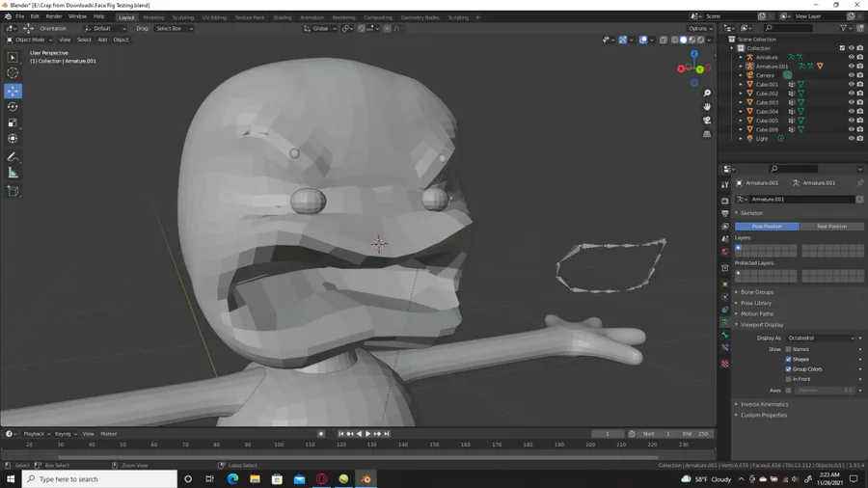Expand the Motion Paths panel
The height and width of the screenshot is (488, 868).
pos(757,313)
